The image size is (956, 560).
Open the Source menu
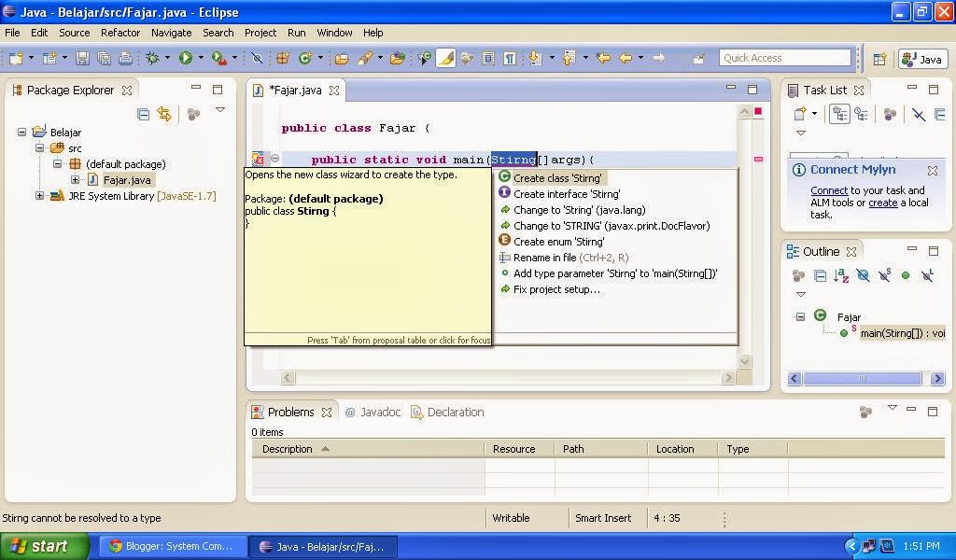pyautogui.click(x=74, y=33)
